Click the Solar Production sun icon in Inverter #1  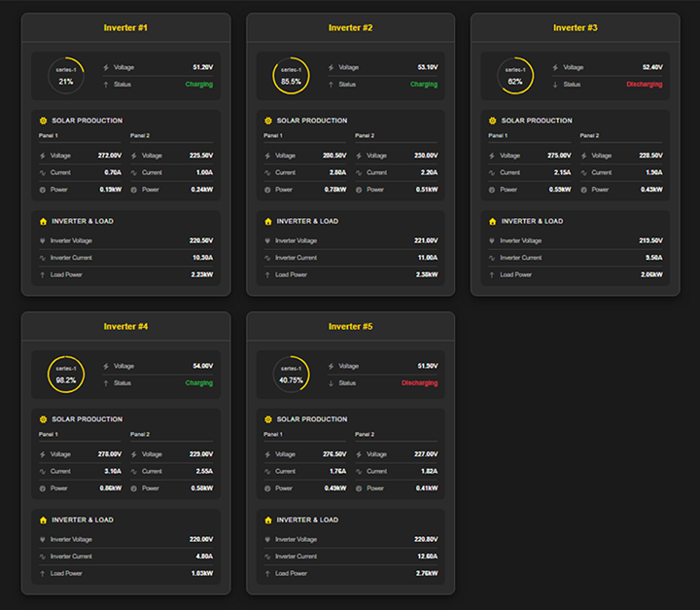43,121
